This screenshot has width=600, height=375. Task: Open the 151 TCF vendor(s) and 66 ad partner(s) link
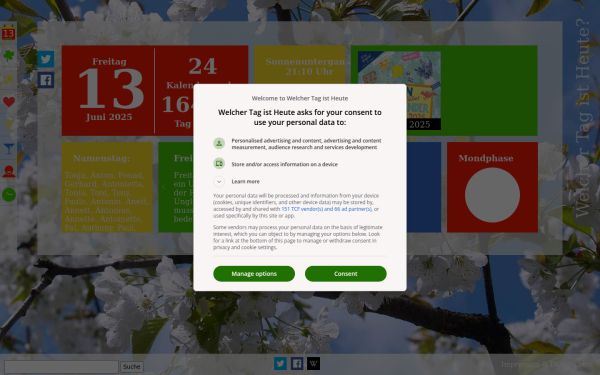point(326,209)
